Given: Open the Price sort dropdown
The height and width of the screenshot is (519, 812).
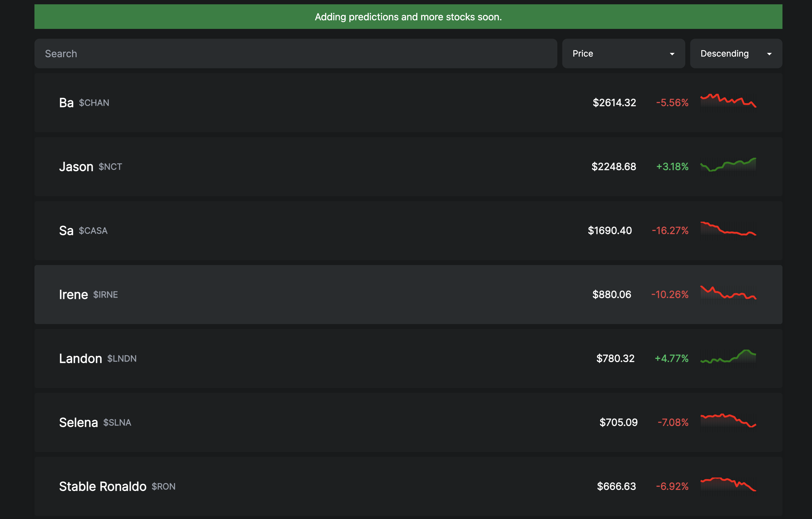Looking at the screenshot, I should click(623, 53).
